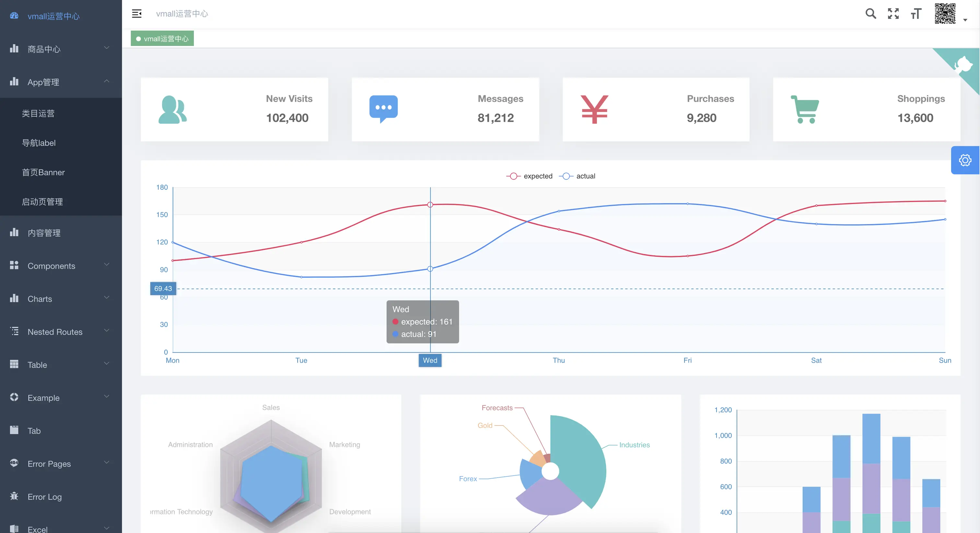This screenshot has height=533, width=980.
Task: Open the avatar dropdown caret
Action: coord(965,20)
